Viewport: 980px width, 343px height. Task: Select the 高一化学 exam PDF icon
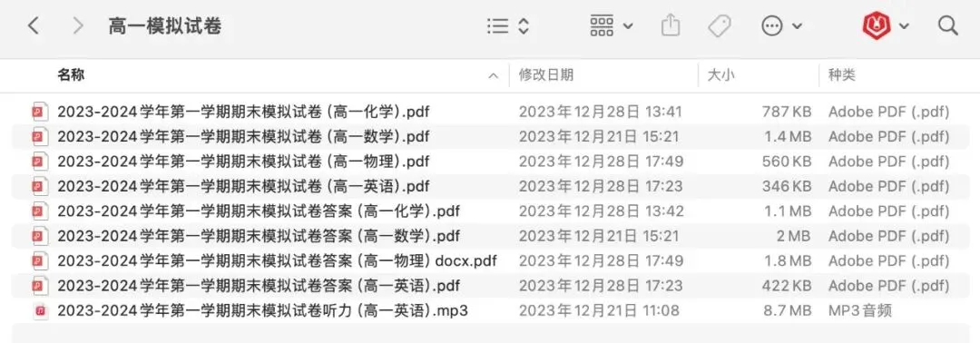[x=40, y=112]
